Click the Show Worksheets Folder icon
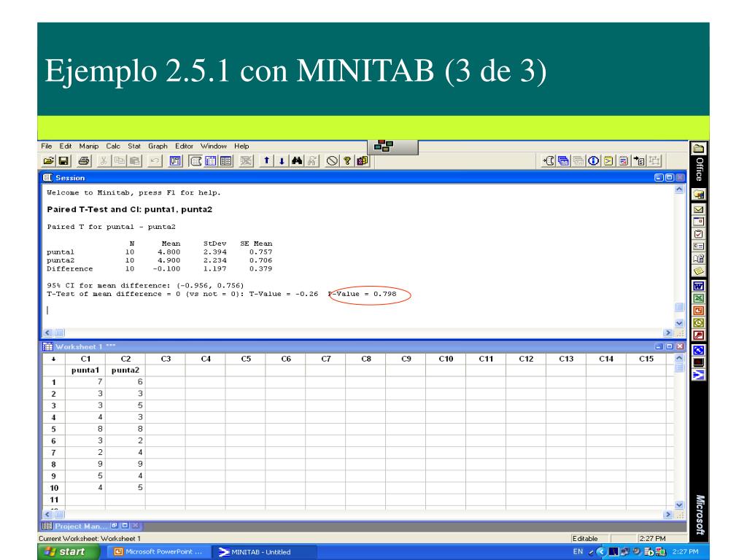 pos(564,161)
